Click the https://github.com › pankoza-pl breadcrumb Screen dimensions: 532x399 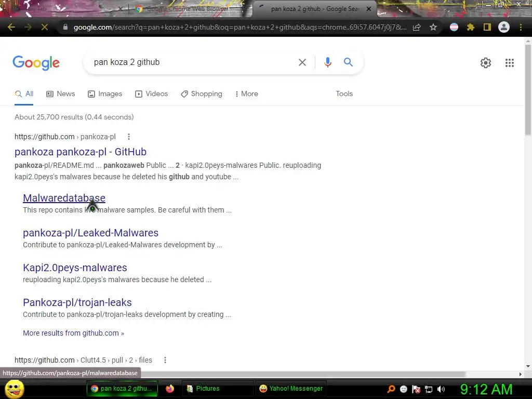[x=65, y=137]
